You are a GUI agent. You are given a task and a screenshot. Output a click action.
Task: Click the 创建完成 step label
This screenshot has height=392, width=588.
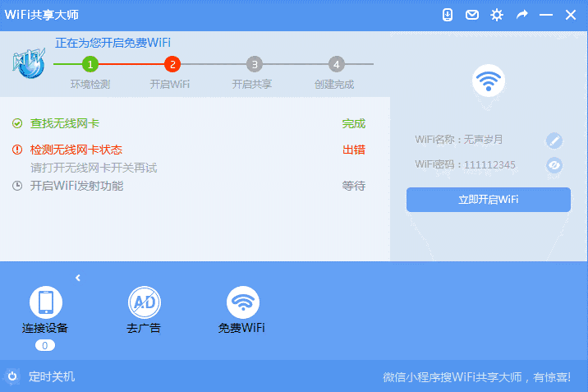pyautogui.click(x=334, y=85)
